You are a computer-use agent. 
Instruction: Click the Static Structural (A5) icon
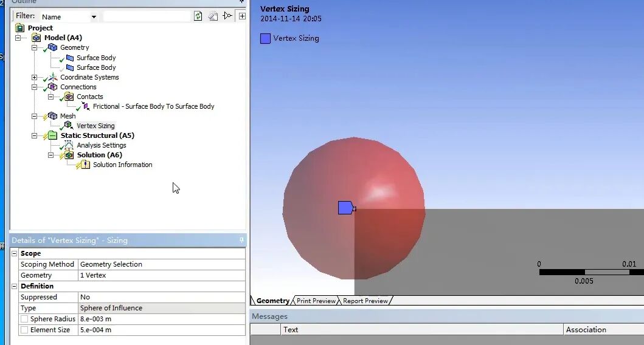point(52,135)
